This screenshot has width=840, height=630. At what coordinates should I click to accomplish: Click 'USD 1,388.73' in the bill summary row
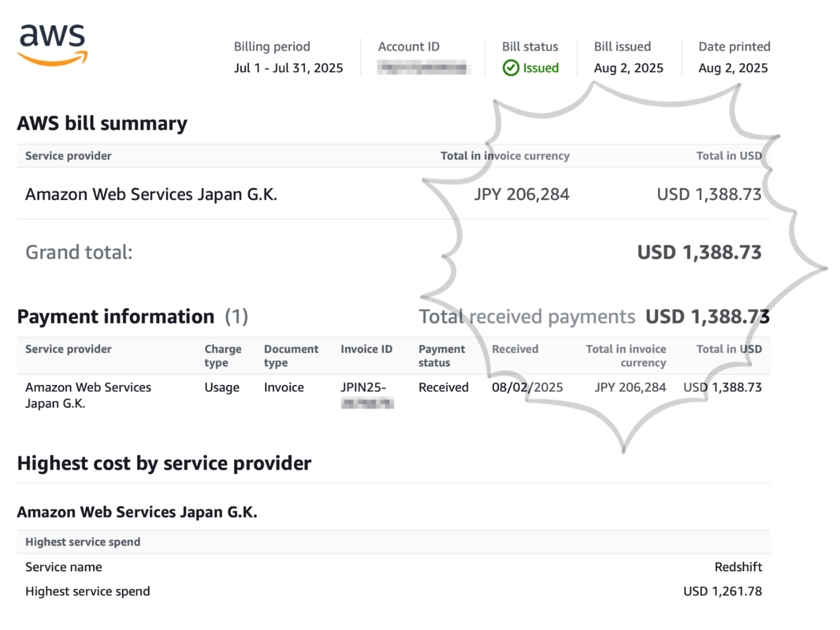(709, 194)
